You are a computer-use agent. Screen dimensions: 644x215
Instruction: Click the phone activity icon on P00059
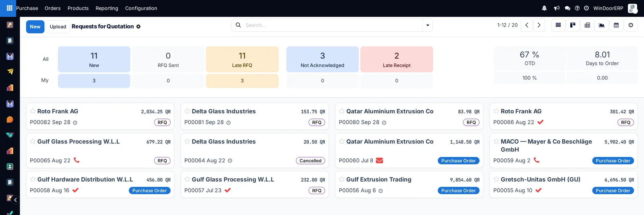coord(537,160)
